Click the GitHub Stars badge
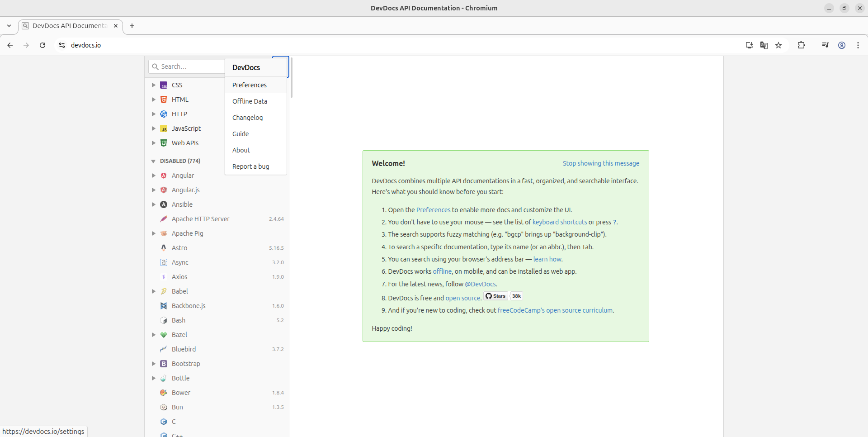Image resolution: width=868 pixels, height=437 pixels. [496, 296]
